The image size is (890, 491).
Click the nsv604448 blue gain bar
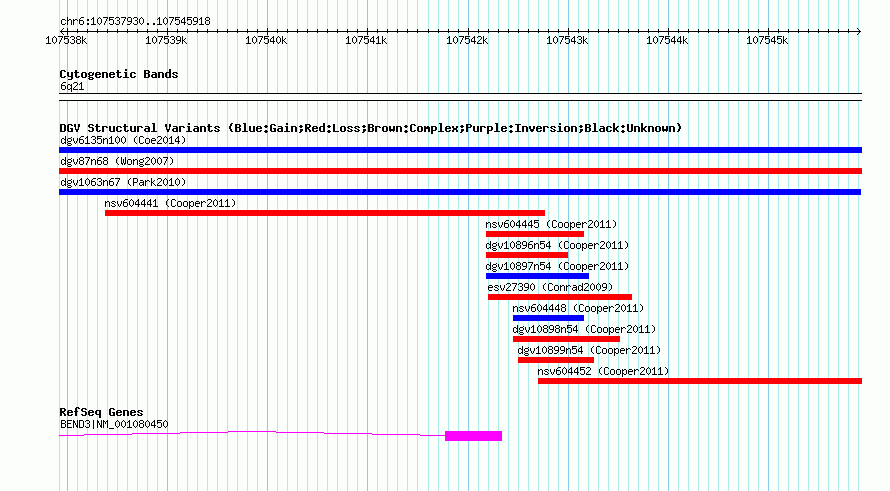(548, 318)
